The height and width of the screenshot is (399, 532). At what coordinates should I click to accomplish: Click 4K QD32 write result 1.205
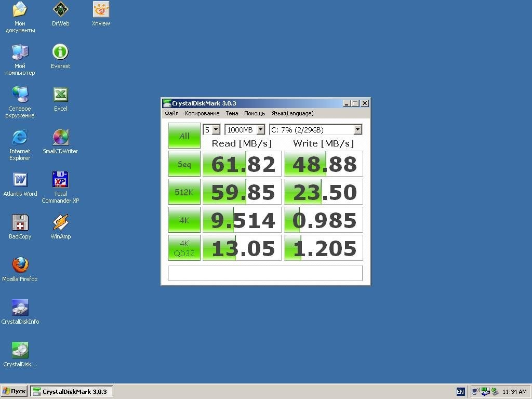(324, 248)
